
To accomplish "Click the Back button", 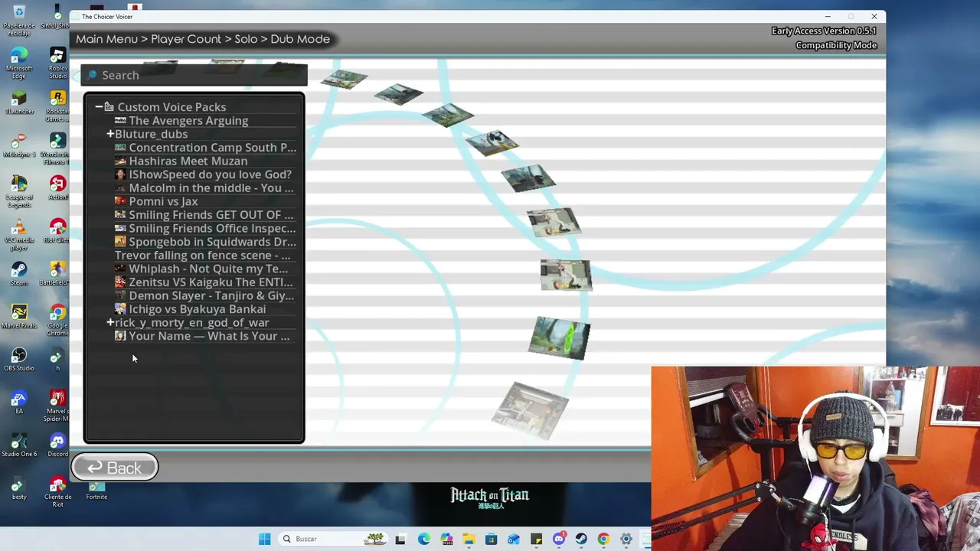I will 115,468.
